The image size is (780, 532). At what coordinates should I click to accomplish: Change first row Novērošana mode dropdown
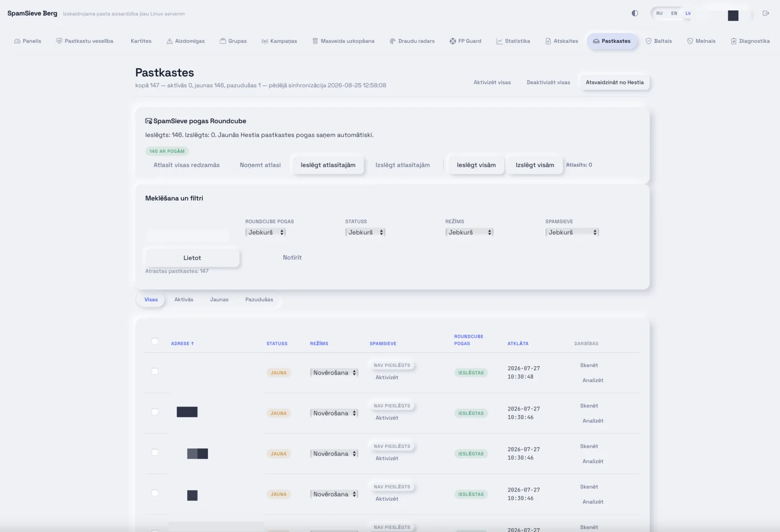pos(334,373)
